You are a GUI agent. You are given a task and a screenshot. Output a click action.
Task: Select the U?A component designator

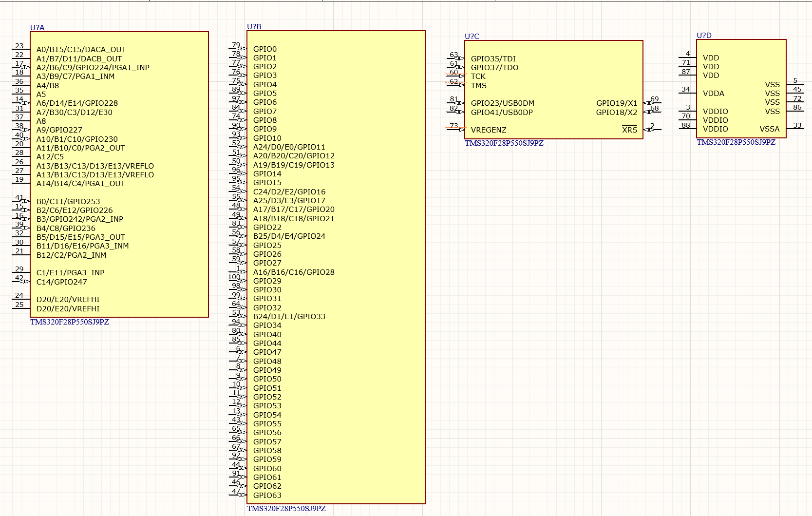[37, 28]
